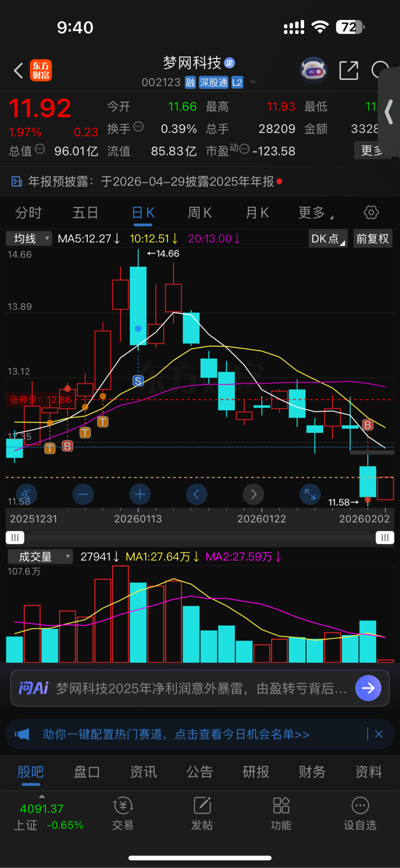Tap the 11.92 current price
Screen dimensions: 400x868
(40, 108)
